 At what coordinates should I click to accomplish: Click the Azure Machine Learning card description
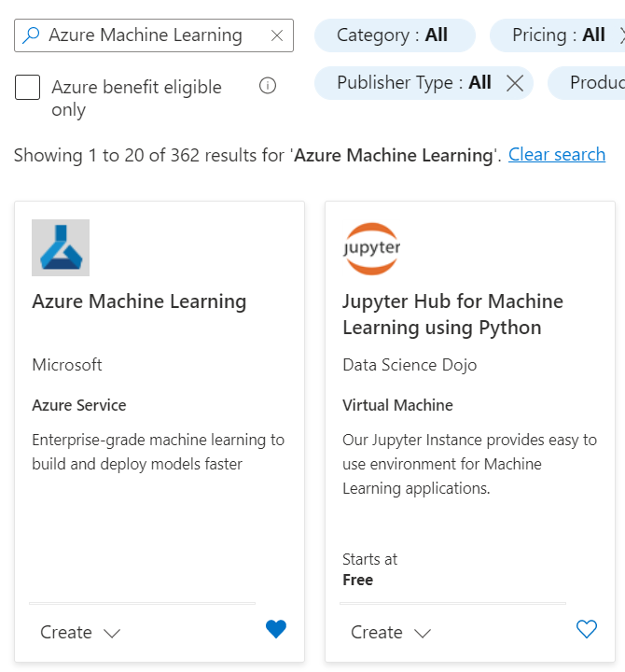click(158, 452)
